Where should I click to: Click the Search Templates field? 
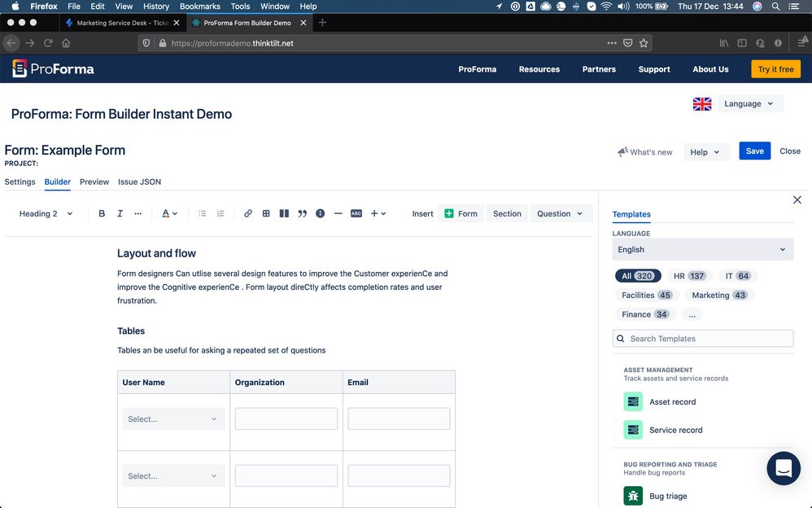703,339
